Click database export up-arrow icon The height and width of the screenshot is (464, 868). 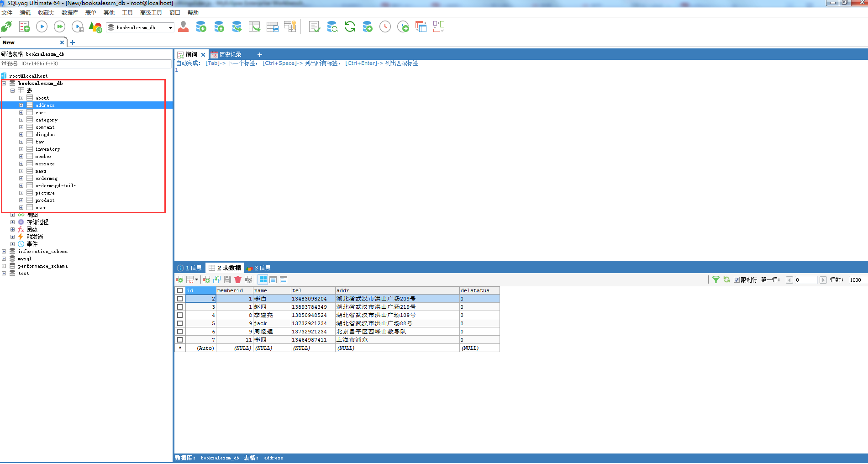tap(219, 27)
